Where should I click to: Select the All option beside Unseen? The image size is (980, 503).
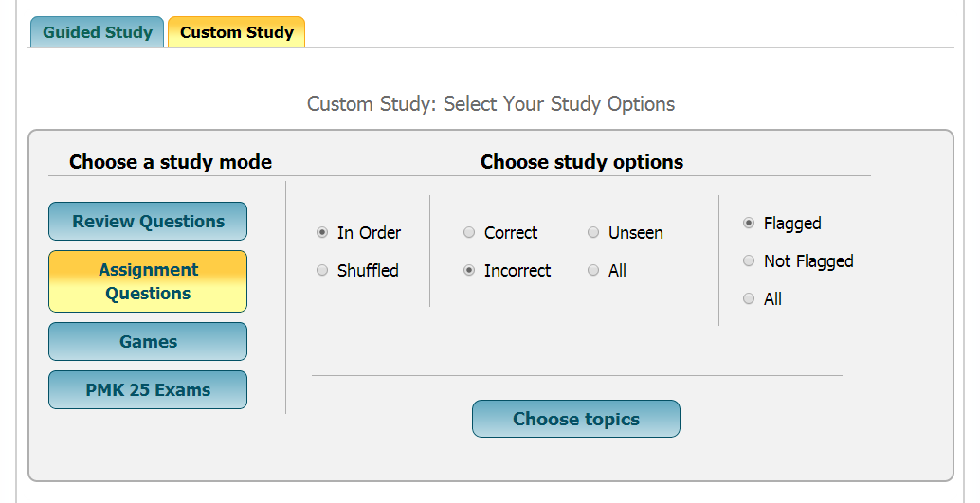click(x=593, y=271)
